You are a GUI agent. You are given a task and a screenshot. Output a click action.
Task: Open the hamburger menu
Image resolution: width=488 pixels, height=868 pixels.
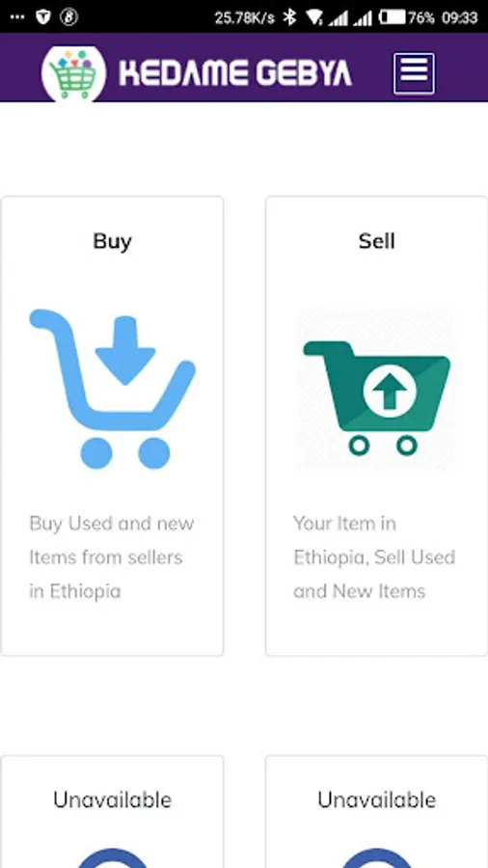click(x=414, y=73)
